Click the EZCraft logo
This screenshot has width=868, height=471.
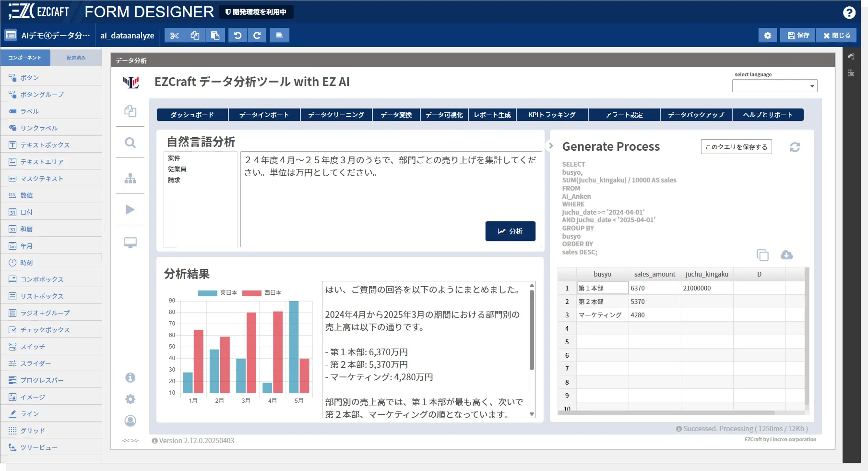click(x=39, y=12)
